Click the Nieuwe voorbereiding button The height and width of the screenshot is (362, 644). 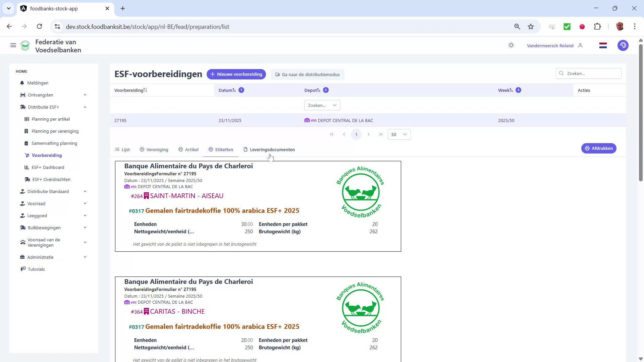pyautogui.click(x=236, y=74)
